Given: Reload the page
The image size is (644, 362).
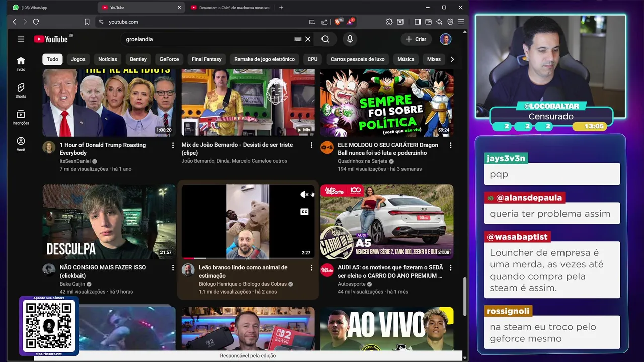Looking at the screenshot, I should (x=36, y=22).
